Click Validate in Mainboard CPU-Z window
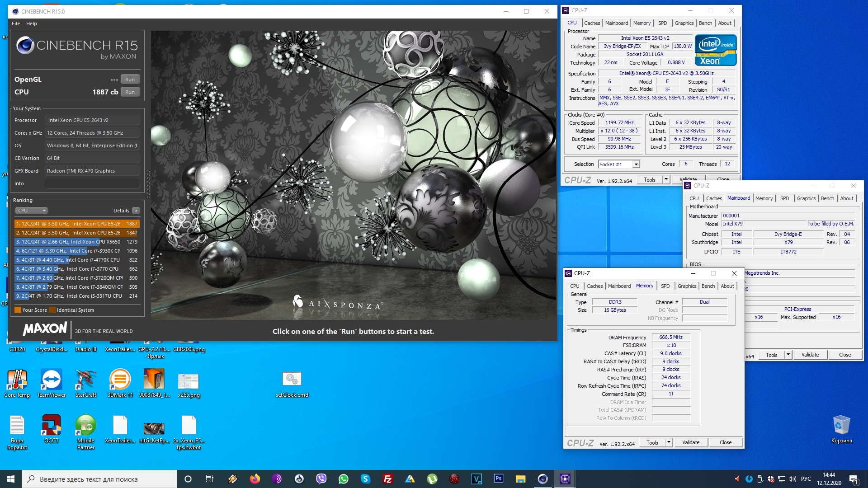Image resolution: width=868 pixels, height=488 pixels. [x=810, y=355]
